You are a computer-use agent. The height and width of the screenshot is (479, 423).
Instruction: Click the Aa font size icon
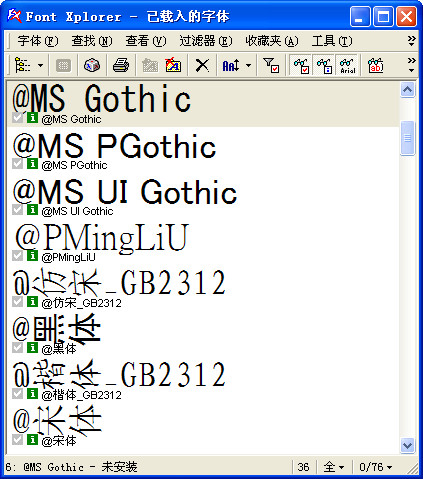pyautogui.click(x=231, y=65)
